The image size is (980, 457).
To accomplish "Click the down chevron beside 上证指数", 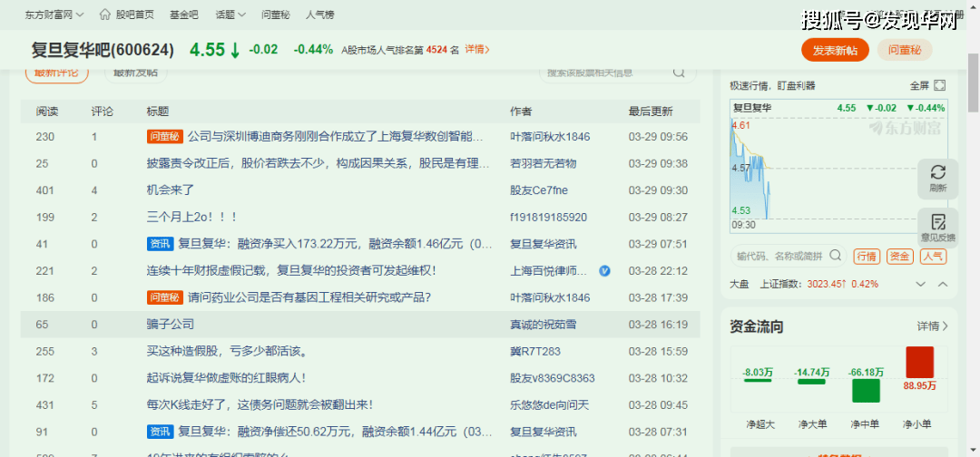I will pos(921,284).
